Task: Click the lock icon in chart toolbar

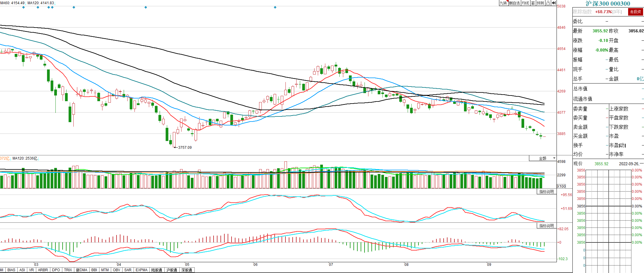Action: point(548,3)
